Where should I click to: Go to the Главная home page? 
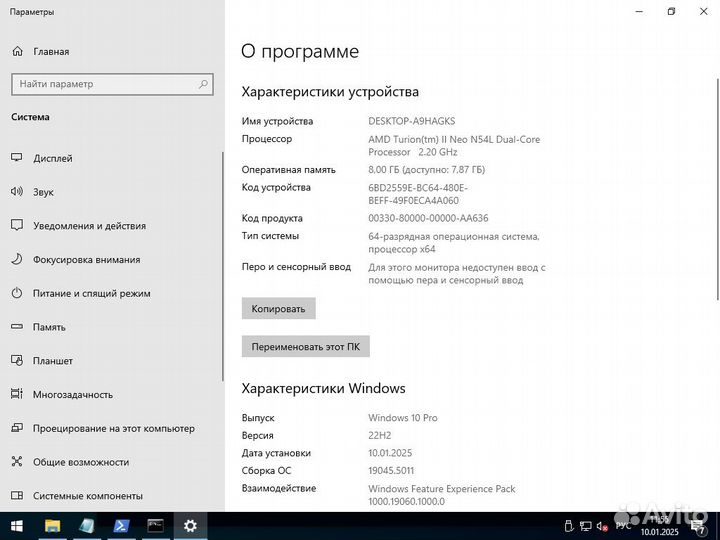tap(40, 51)
